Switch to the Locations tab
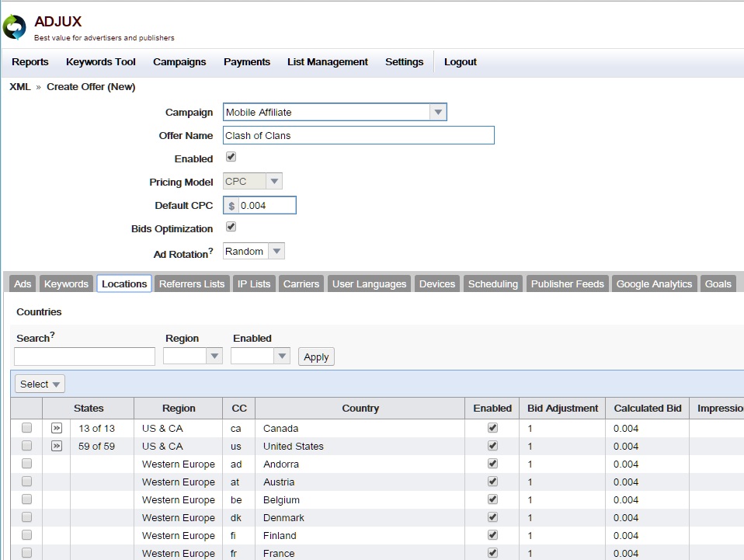This screenshot has width=744, height=560. [124, 283]
